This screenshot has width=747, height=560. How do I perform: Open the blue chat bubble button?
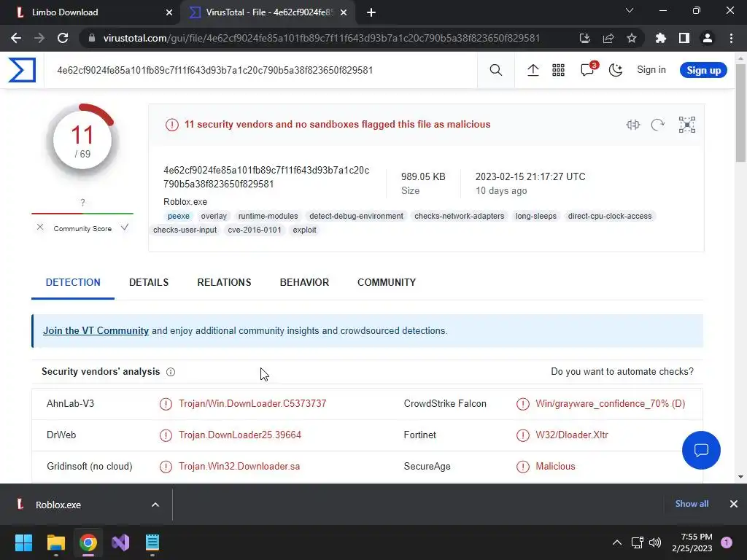point(701,450)
